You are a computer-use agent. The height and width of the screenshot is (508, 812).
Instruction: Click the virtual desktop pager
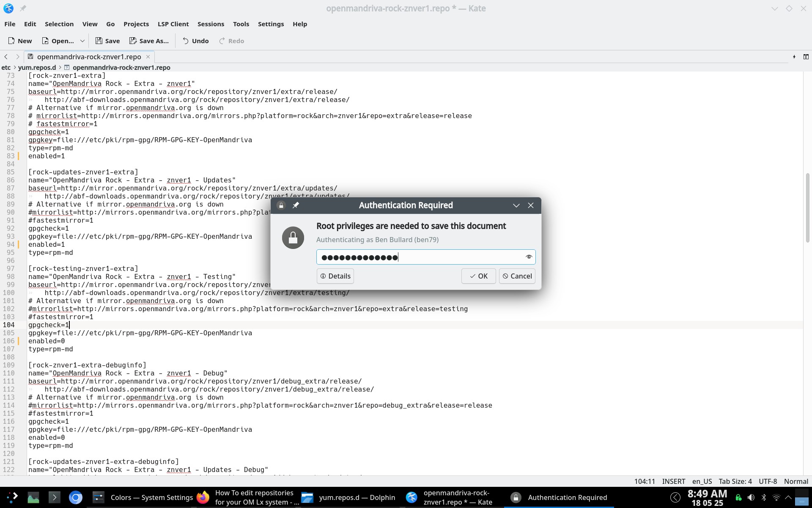tap(802, 497)
